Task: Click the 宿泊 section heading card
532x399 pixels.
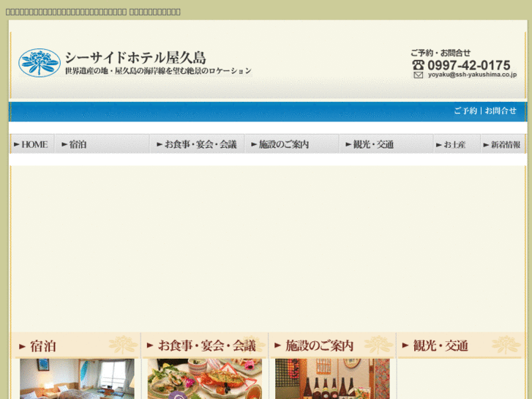Action: click(76, 346)
